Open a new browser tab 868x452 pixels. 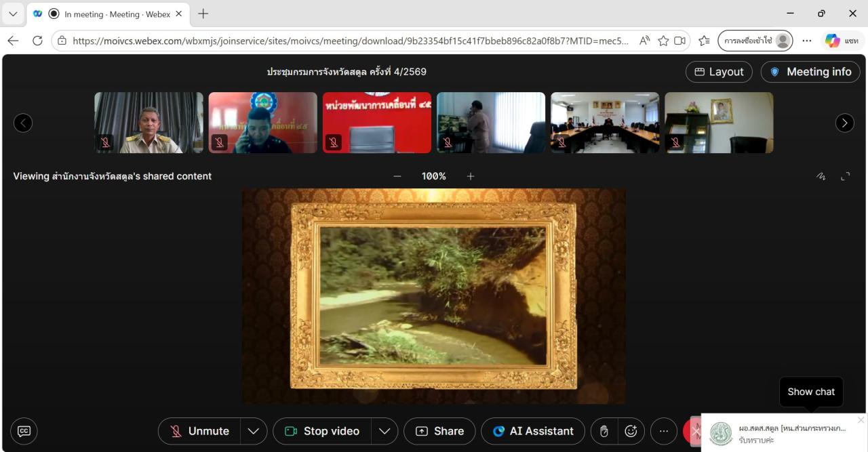tap(203, 14)
